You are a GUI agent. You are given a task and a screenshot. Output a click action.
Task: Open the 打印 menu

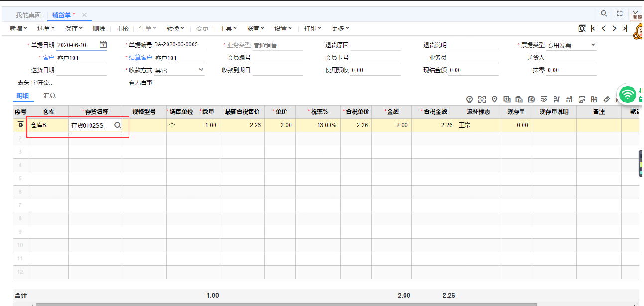[x=313, y=29]
